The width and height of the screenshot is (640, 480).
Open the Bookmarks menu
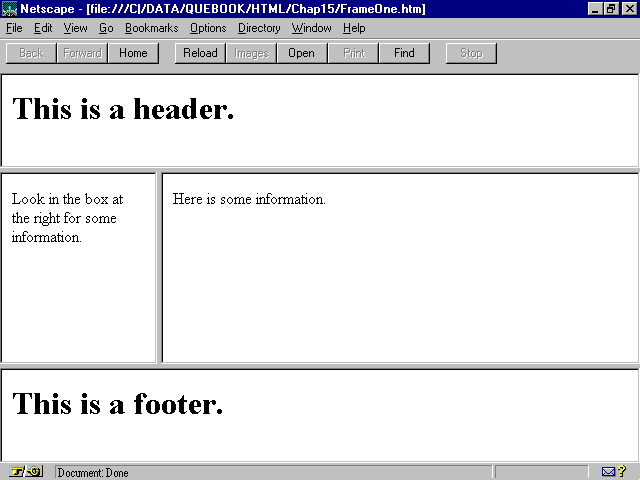pyautogui.click(x=151, y=28)
